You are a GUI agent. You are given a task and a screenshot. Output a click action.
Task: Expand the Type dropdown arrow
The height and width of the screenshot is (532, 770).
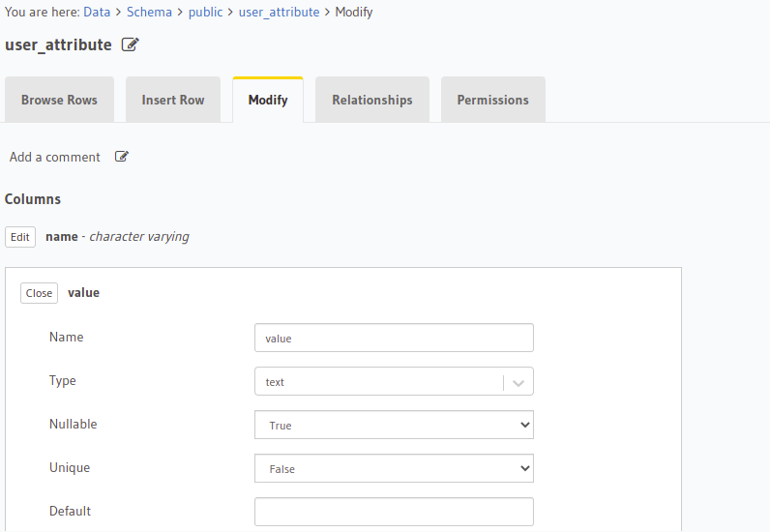519,382
